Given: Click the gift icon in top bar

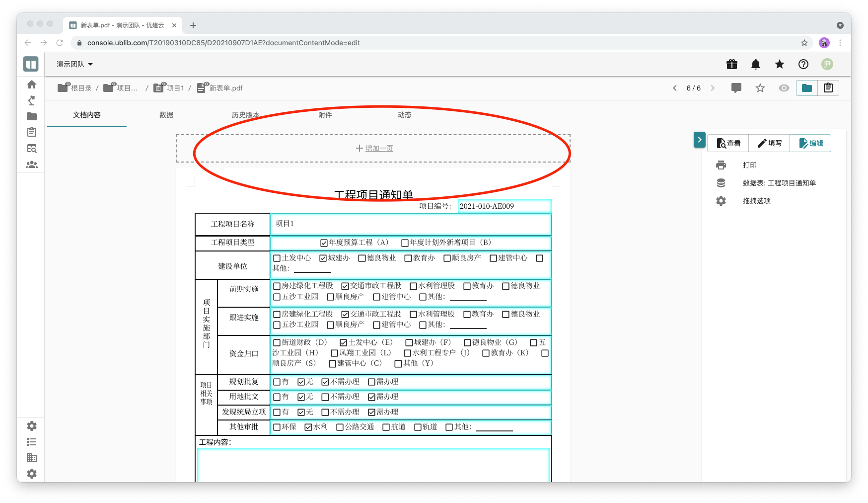Looking at the screenshot, I should click(731, 64).
